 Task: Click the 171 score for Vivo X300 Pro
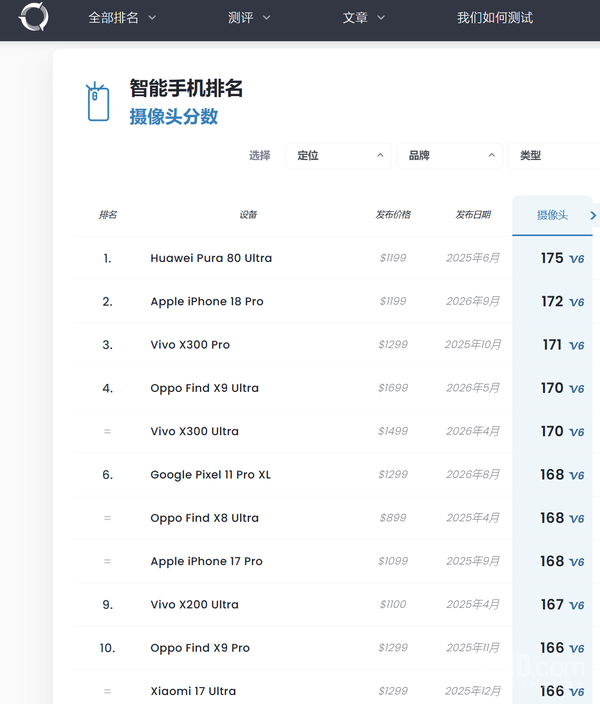(552, 345)
